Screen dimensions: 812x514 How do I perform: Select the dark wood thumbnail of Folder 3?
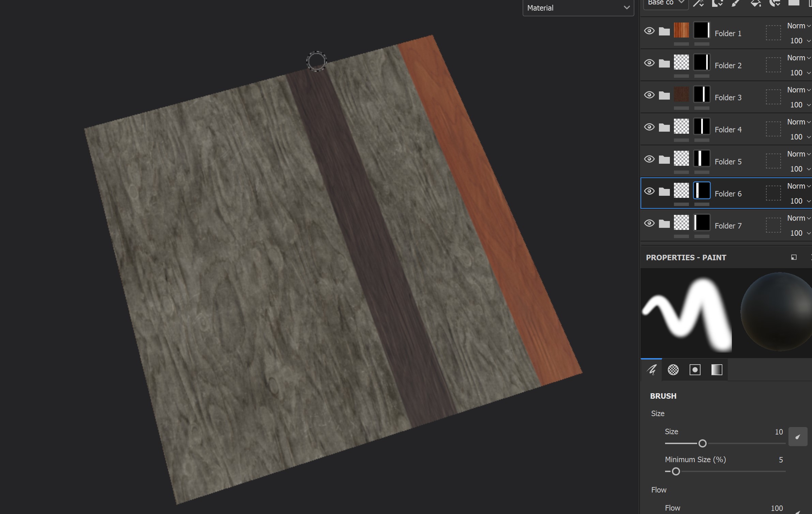(681, 94)
